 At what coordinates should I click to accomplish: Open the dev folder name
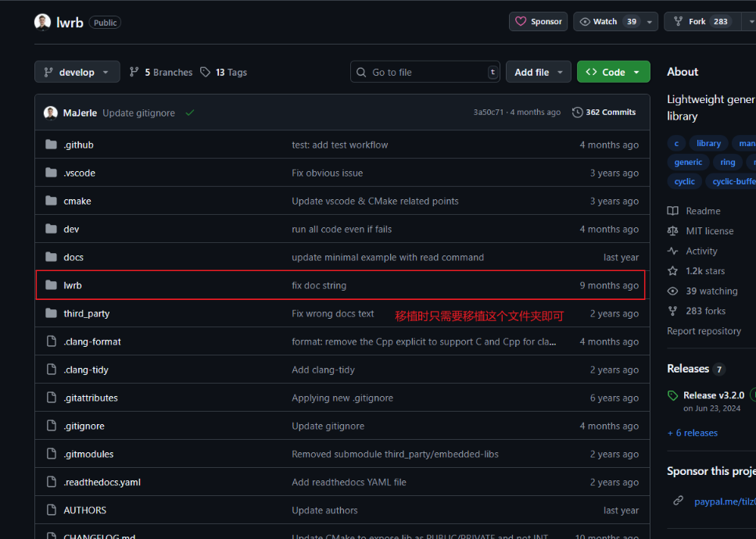coord(71,230)
